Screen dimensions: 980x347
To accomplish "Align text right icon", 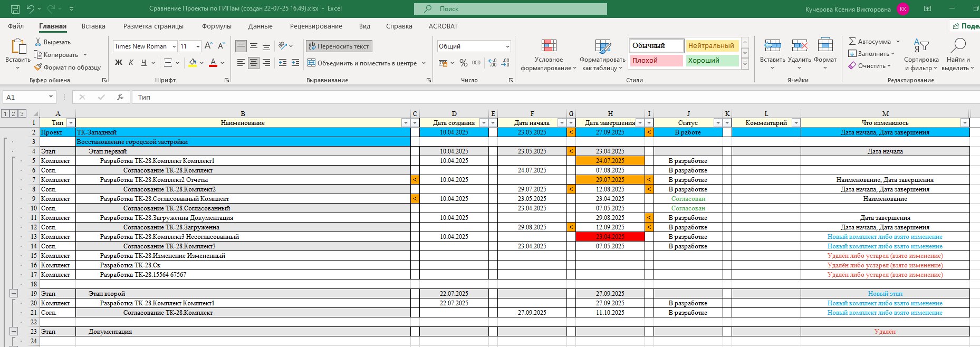I will [266, 63].
